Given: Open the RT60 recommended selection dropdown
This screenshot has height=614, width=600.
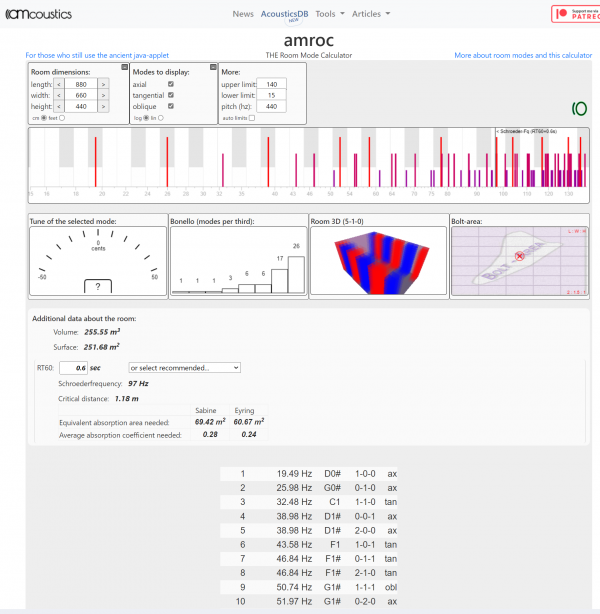Looking at the screenshot, I should click(184, 367).
